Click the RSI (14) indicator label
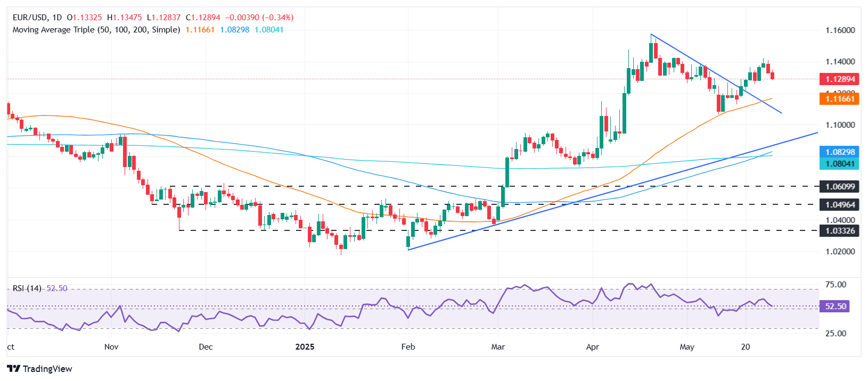 pos(27,288)
